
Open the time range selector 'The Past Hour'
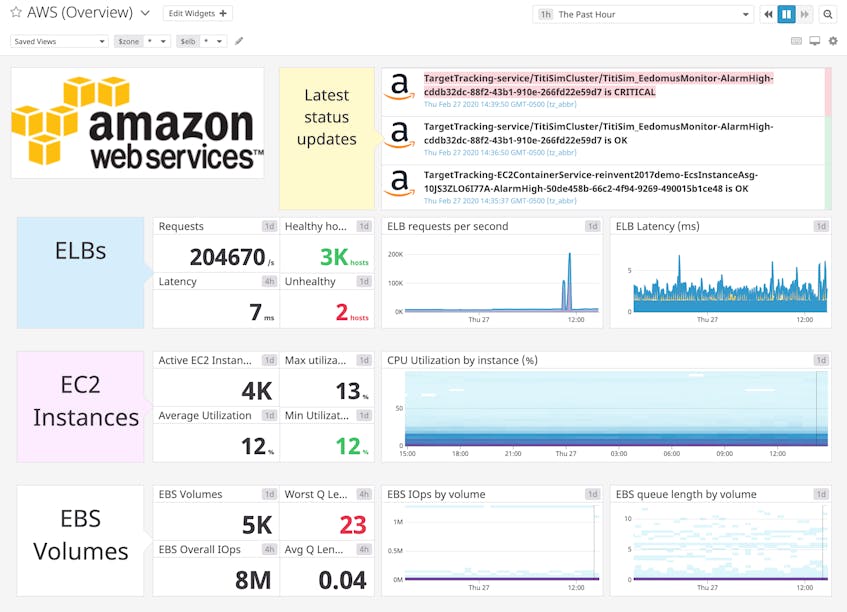(643, 15)
